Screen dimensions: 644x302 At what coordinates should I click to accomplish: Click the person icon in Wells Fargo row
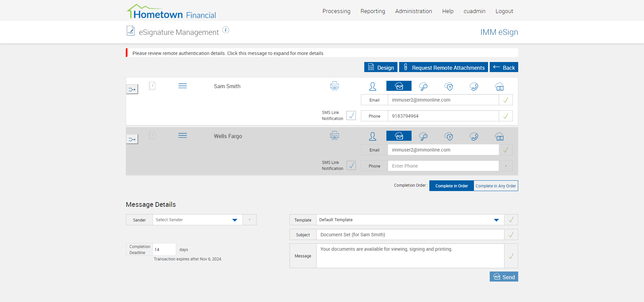(373, 136)
